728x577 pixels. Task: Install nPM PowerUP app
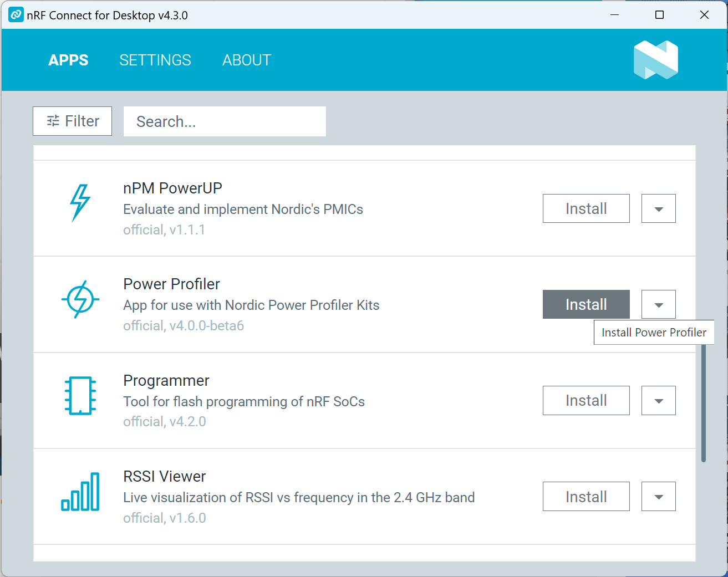point(586,208)
